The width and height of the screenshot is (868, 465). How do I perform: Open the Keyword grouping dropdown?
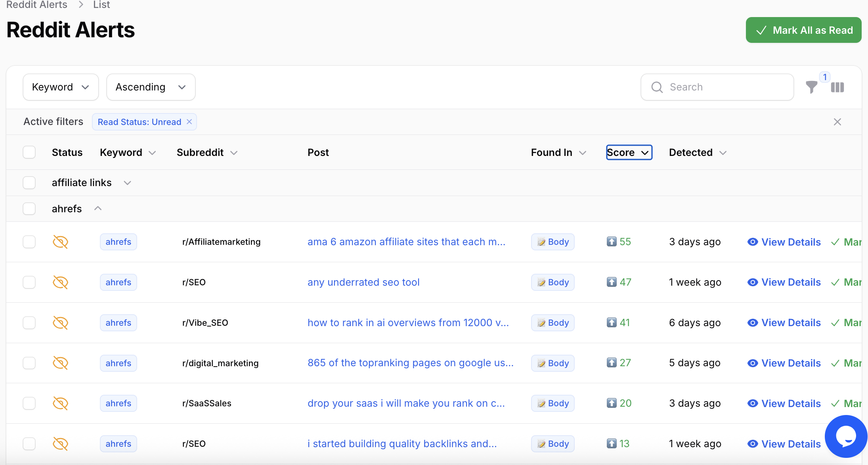(61, 87)
